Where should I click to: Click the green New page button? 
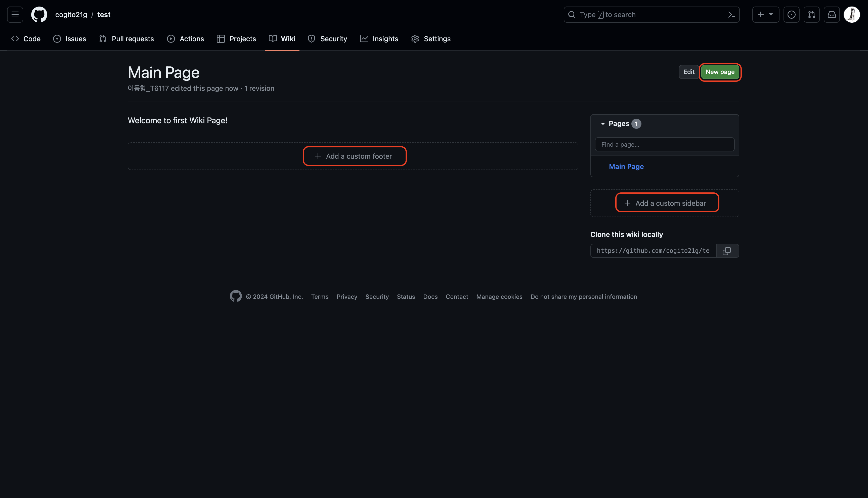[720, 72]
